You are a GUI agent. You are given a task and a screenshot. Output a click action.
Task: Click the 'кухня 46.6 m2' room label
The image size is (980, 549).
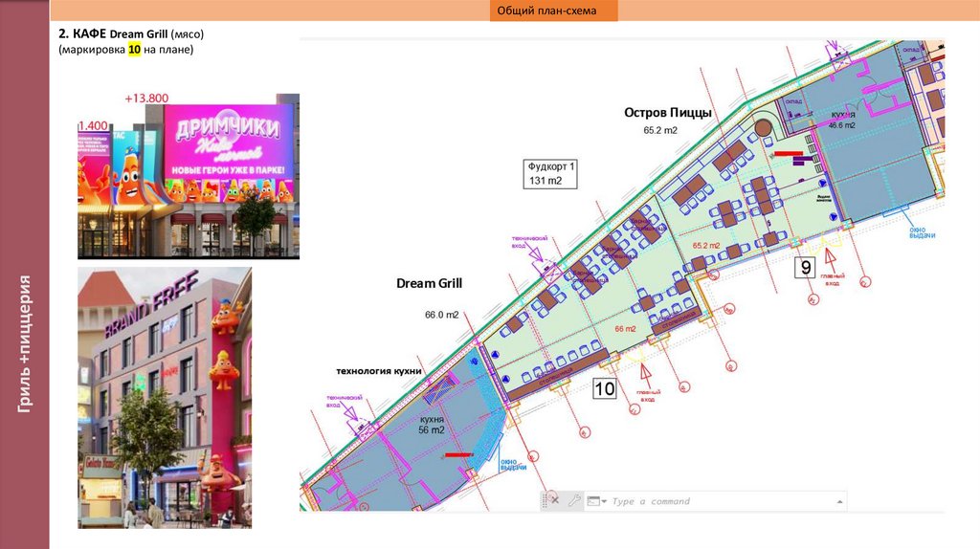(842, 121)
